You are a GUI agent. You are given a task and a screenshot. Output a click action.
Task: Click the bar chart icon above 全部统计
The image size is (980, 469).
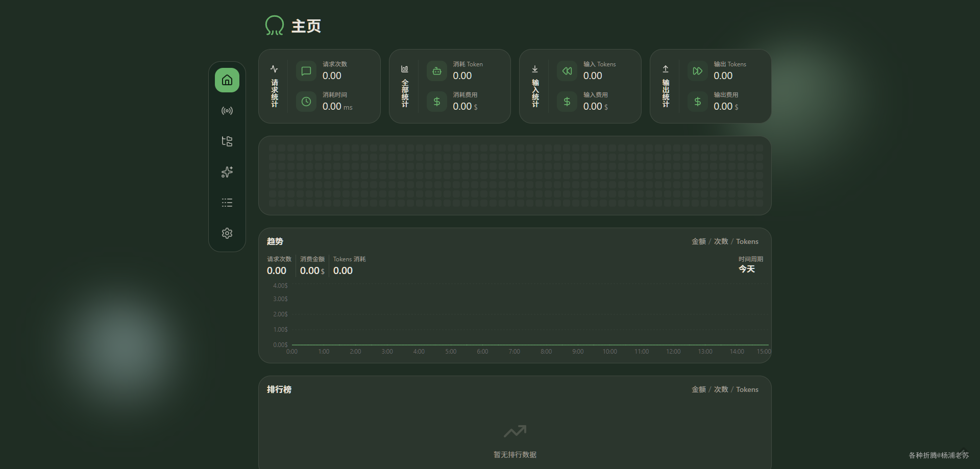[x=405, y=69]
